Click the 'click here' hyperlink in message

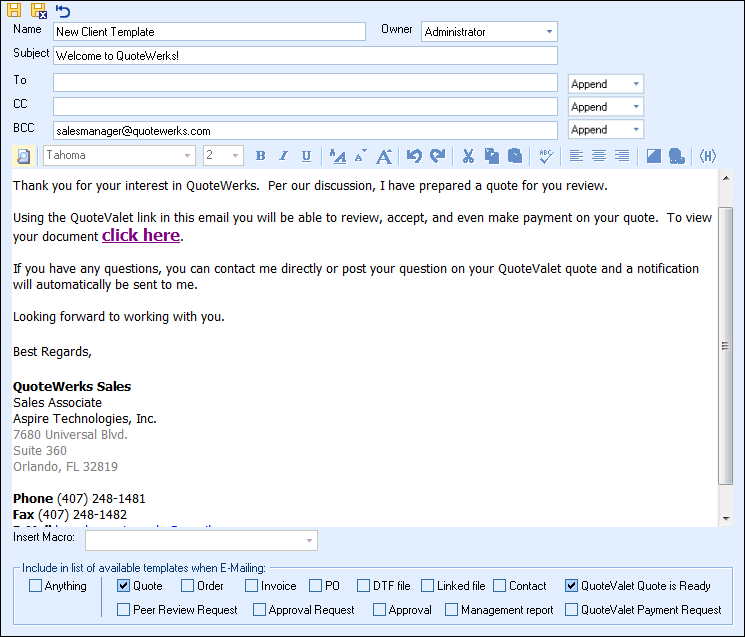click(140, 236)
